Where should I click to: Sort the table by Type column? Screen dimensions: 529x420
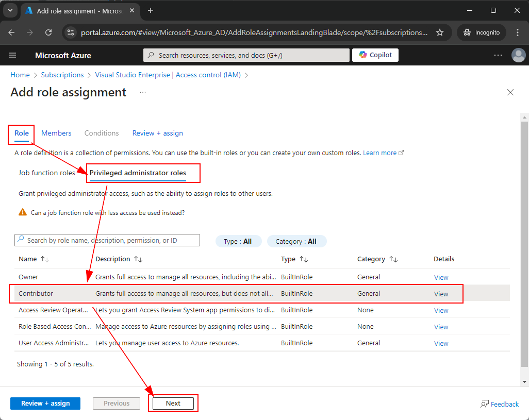point(294,259)
